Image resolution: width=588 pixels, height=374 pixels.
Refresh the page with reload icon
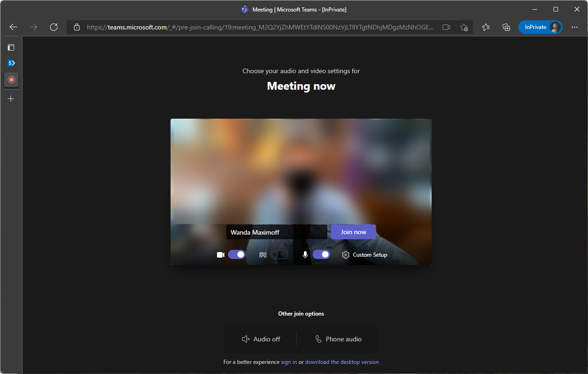point(54,27)
